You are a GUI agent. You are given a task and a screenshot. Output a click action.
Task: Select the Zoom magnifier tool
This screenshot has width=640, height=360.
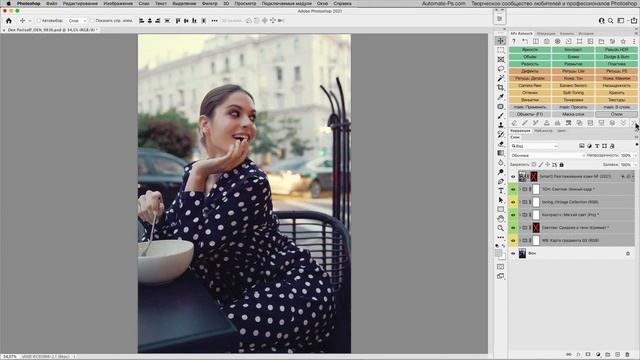[500, 228]
